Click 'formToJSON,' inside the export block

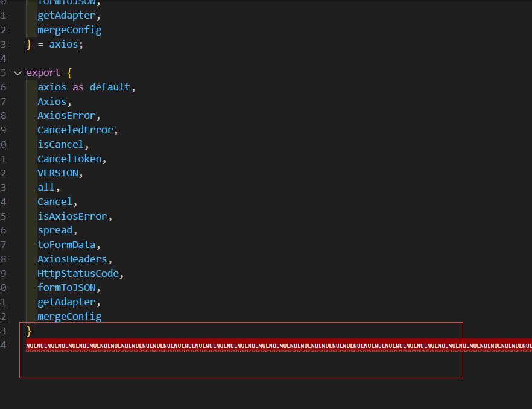click(x=69, y=288)
